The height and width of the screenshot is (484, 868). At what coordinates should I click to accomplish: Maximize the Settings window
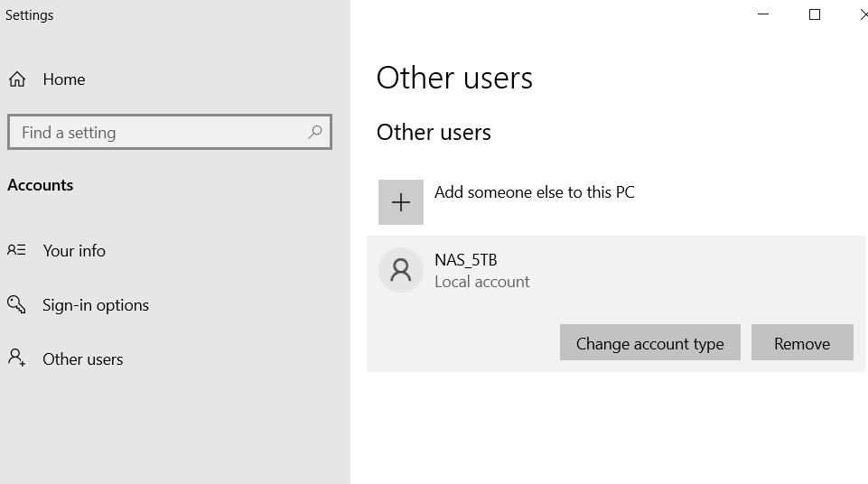[x=814, y=14]
